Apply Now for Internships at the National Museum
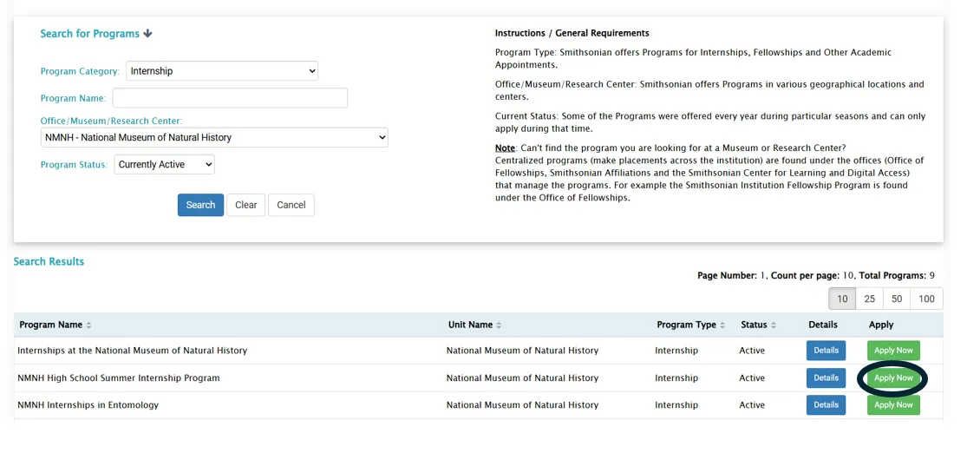The height and width of the screenshot is (473, 980). (893, 351)
